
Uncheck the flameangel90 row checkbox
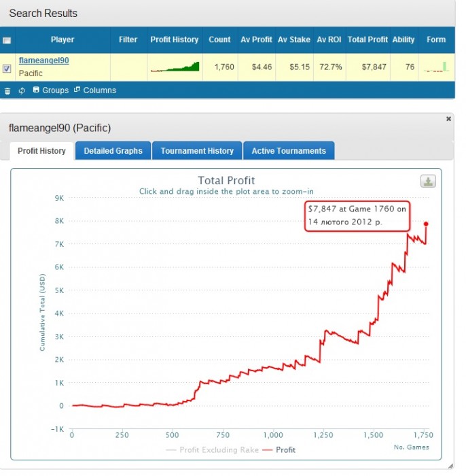pos(7,69)
